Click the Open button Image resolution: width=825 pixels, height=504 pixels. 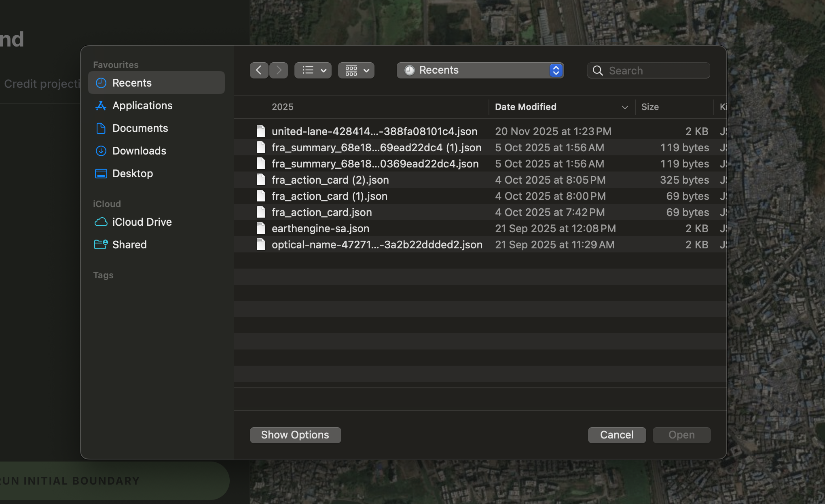click(681, 435)
